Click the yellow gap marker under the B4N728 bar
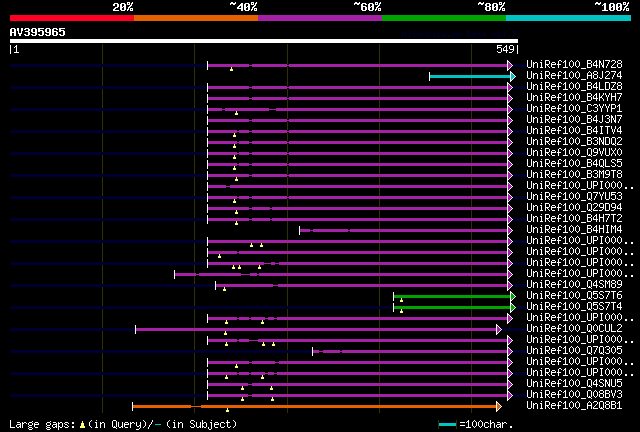Screen dimensions: 640x432 231,69
